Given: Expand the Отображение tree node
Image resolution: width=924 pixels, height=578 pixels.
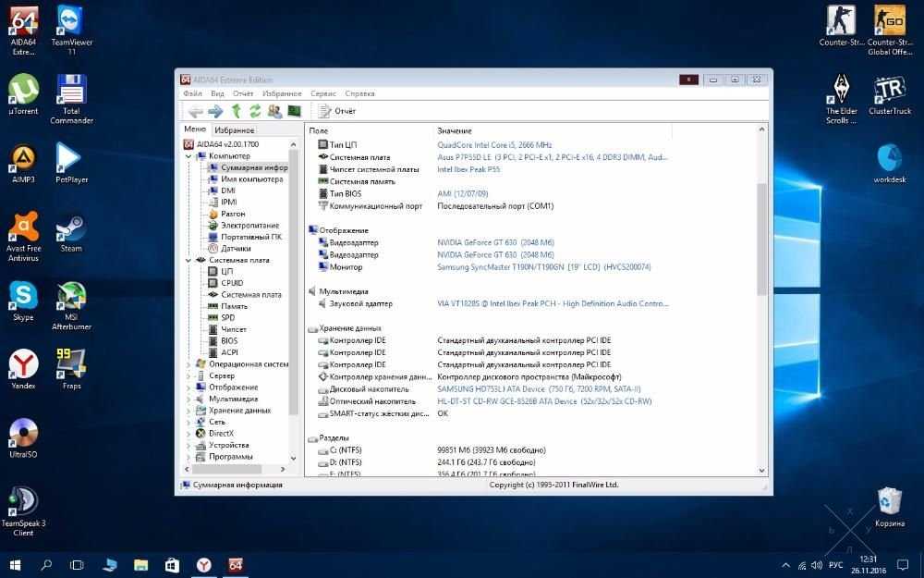Looking at the screenshot, I should [188, 387].
